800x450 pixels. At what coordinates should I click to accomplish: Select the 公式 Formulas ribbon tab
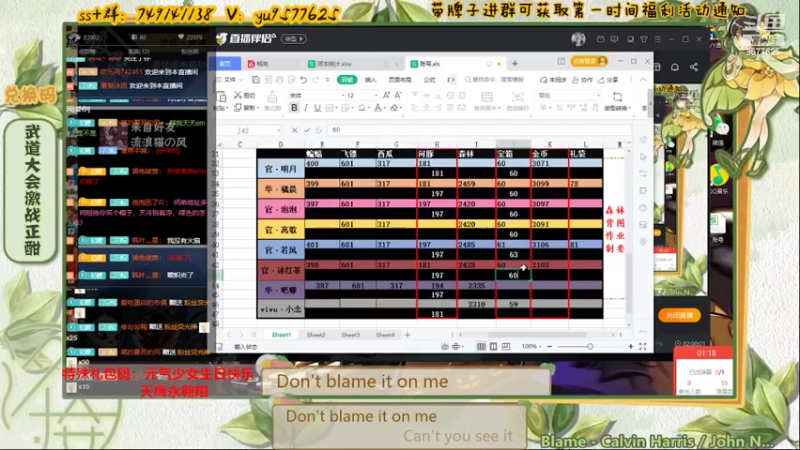(x=430, y=80)
